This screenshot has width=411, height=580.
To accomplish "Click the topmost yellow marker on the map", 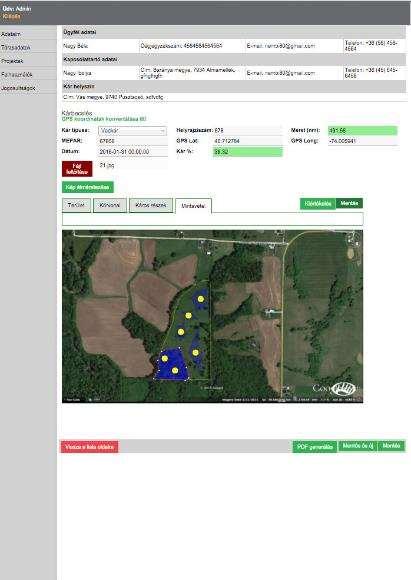I will pyautogui.click(x=201, y=299).
